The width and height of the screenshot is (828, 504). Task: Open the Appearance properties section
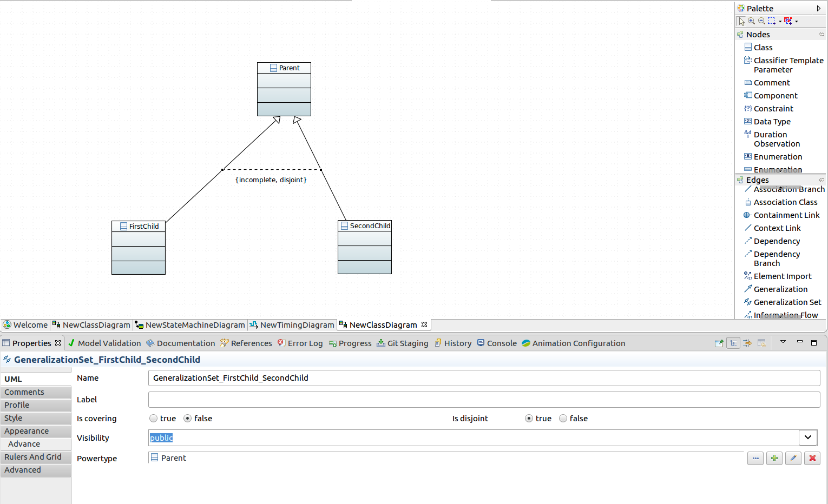pos(27,431)
